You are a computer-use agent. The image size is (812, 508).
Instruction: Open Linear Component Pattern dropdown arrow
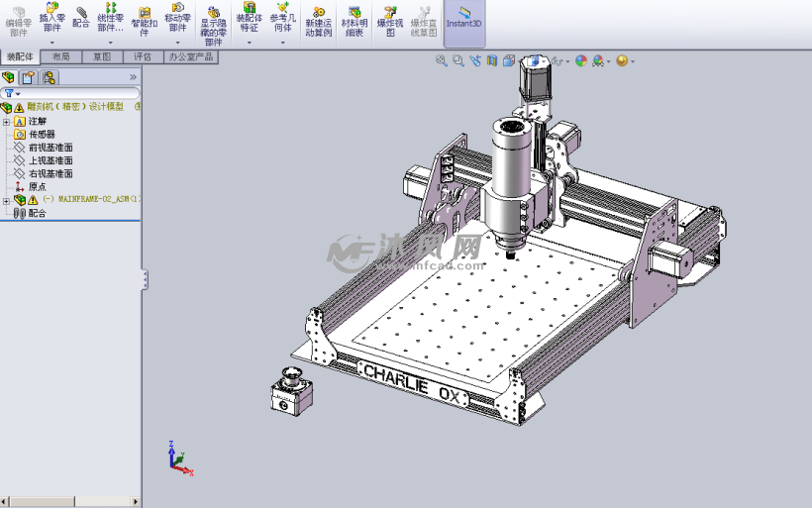tap(110, 43)
